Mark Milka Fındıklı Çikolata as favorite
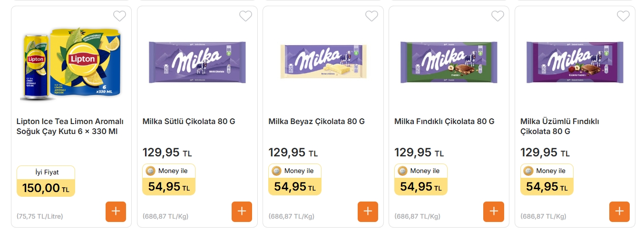The width and height of the screenshot is (644, 231). 498,16
